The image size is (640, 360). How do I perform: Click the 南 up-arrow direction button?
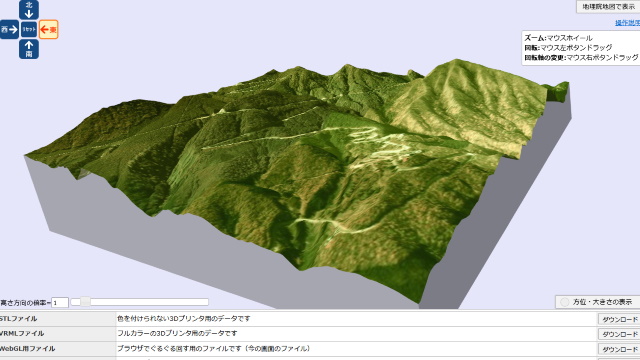coord(29,49)
